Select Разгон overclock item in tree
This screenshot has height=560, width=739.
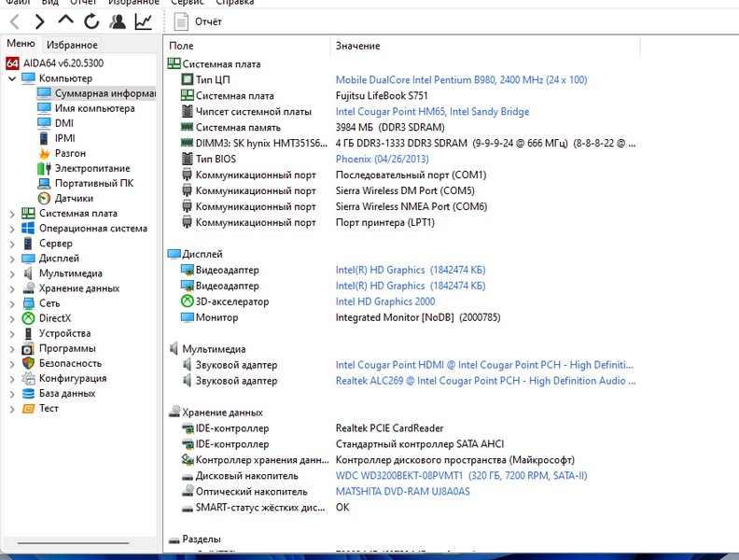70,153
